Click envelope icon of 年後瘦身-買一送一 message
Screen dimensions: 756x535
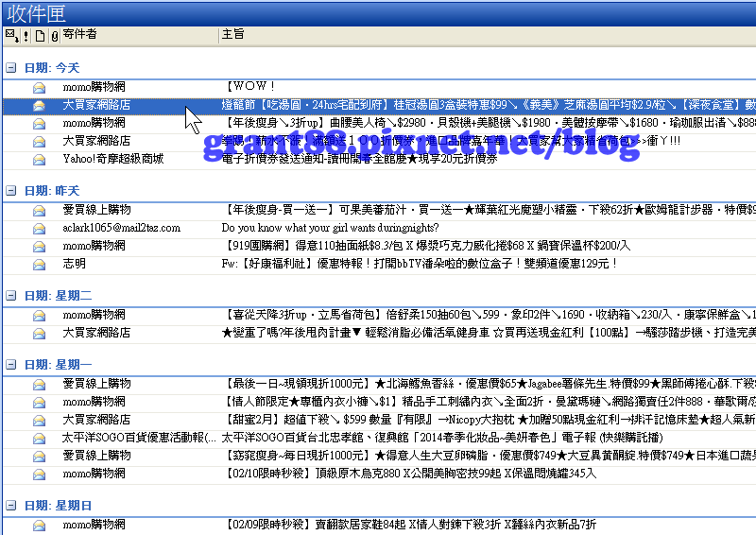coord(39,211)
